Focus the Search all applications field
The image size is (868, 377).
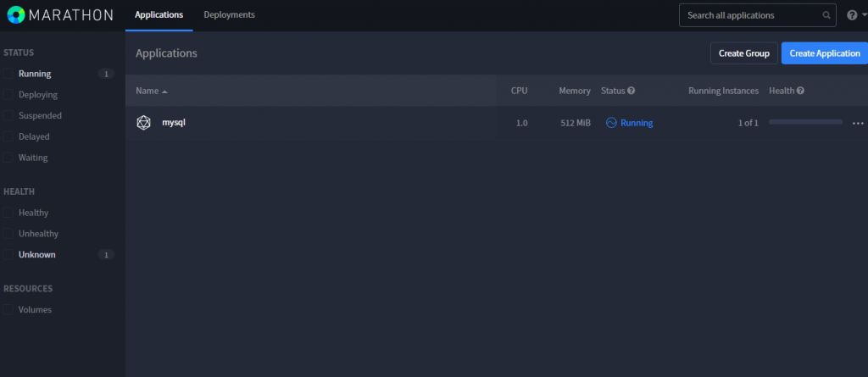[757, 15]
